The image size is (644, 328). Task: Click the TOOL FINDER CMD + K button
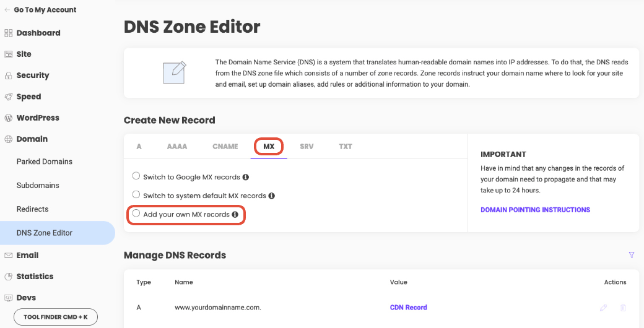pyautogui.click(x=56, y=317)
